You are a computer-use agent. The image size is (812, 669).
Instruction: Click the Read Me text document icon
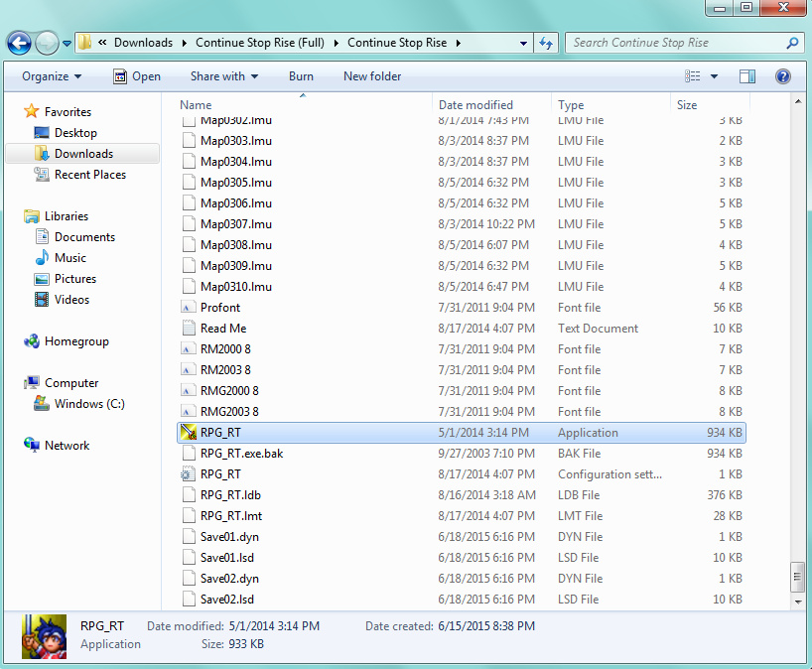(x=189, y=329)
